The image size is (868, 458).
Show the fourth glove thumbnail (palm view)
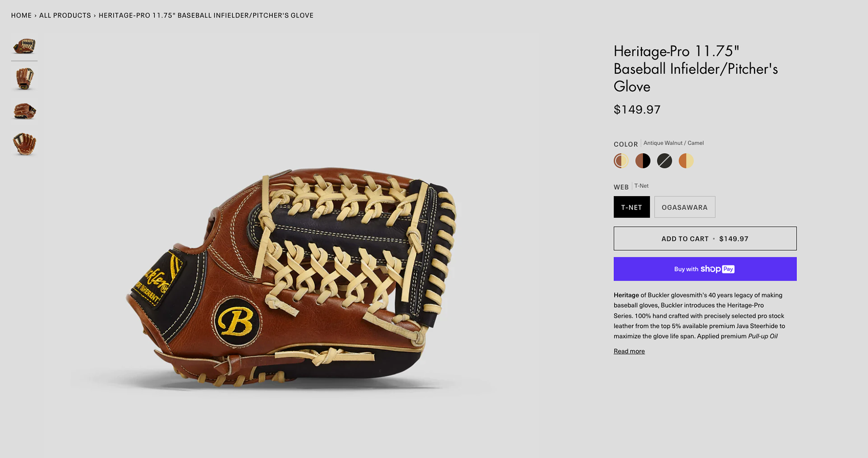(24, 144)
